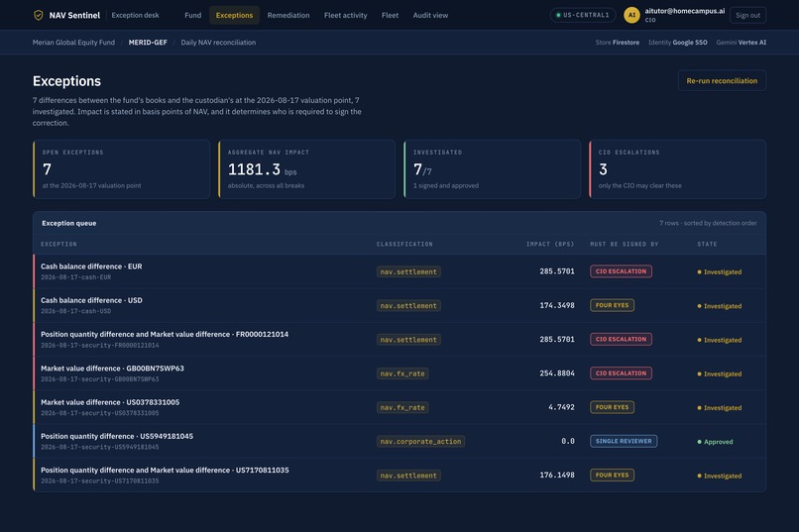Image resolution: width=799 pixels, height=532 pixels.
Task: Click the 2026-08-17-cash-USD identifier
Action: tap(76, 311)
